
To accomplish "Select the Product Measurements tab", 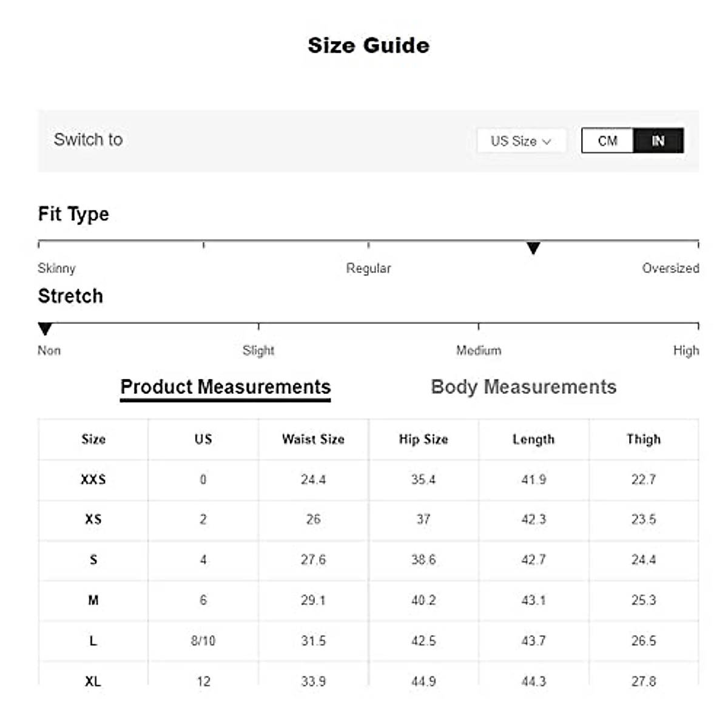I will pyautogui.click(x=225, y=387).
